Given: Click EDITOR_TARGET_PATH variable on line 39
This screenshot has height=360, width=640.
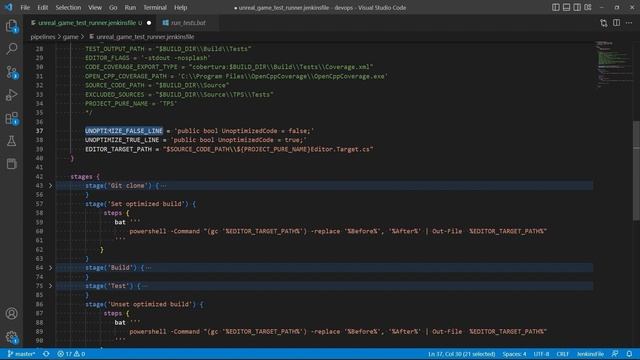Looking at the screenshot, I should (x=118, y=149).
